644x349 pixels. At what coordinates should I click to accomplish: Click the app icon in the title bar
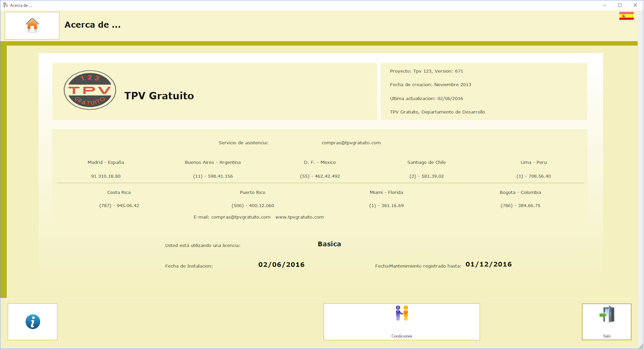click(x=5, y=5)
